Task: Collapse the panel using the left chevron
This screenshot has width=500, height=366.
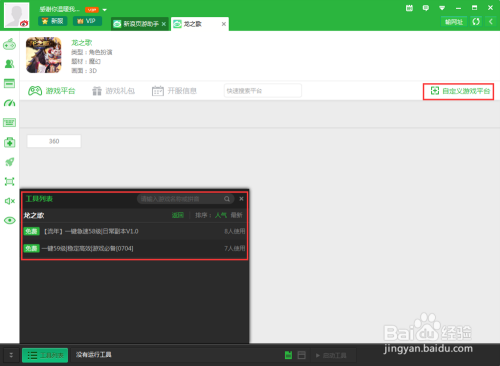Action: pos(491,22)
